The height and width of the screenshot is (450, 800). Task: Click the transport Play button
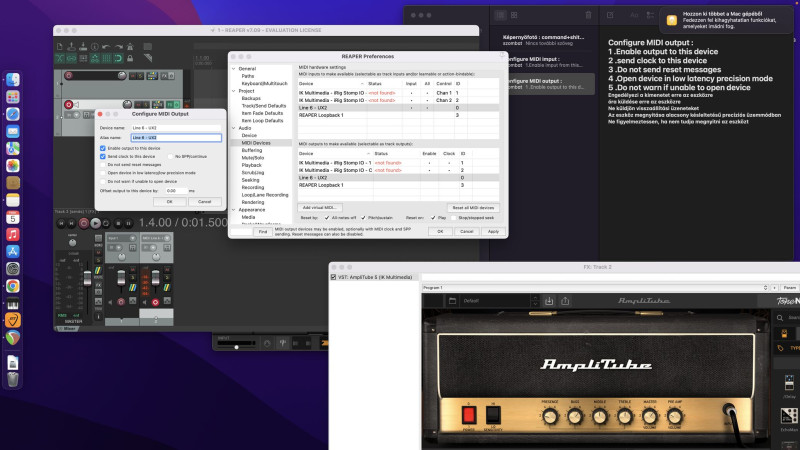point(95,223)
